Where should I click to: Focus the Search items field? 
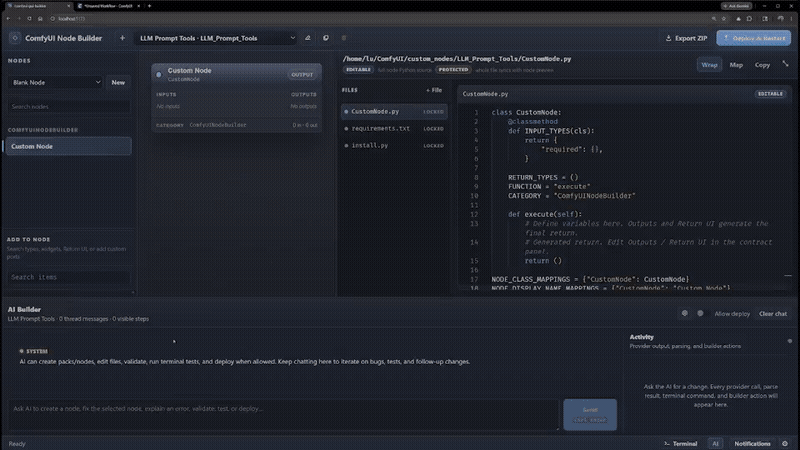(68, 277)
